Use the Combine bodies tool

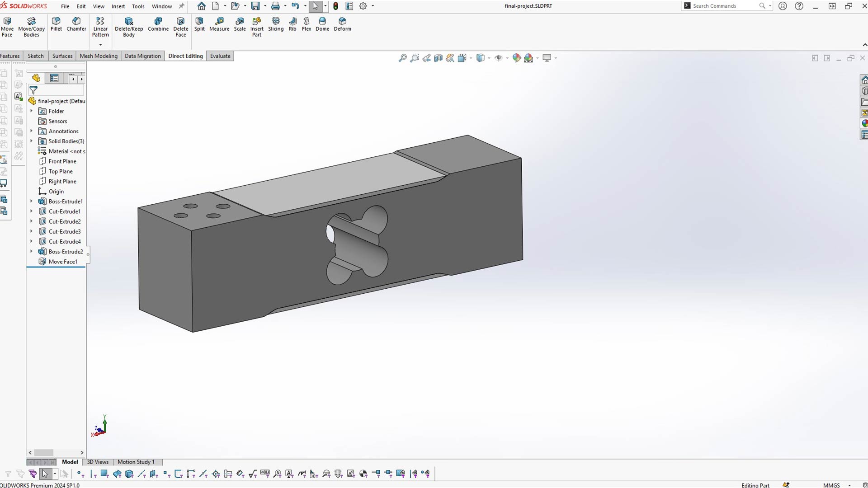(158, 24)
